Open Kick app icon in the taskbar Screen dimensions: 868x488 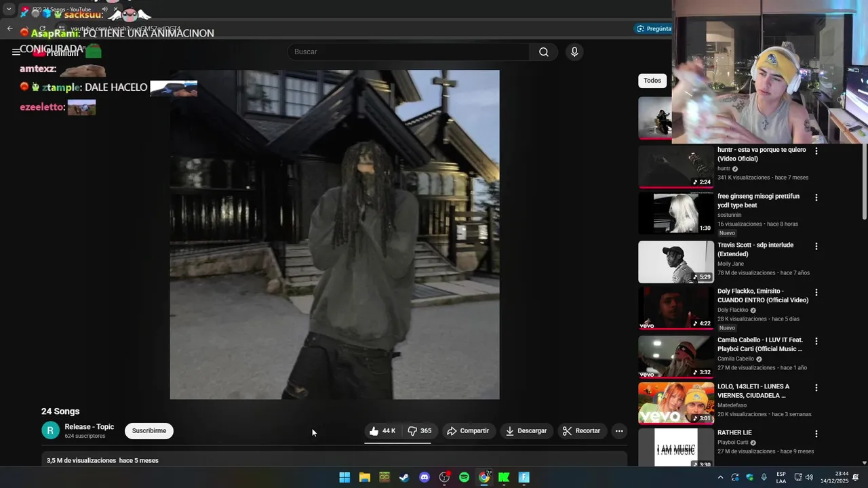click(x=504, y=477)
